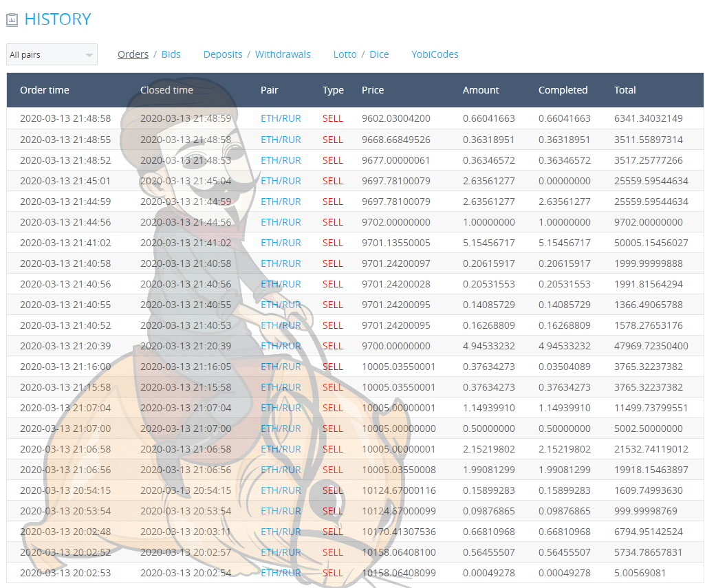Switch to the Orders history tab
Image resolution: width=705 pixels, height=588 pixels.
pyautogui.click(x=133, y=54)
